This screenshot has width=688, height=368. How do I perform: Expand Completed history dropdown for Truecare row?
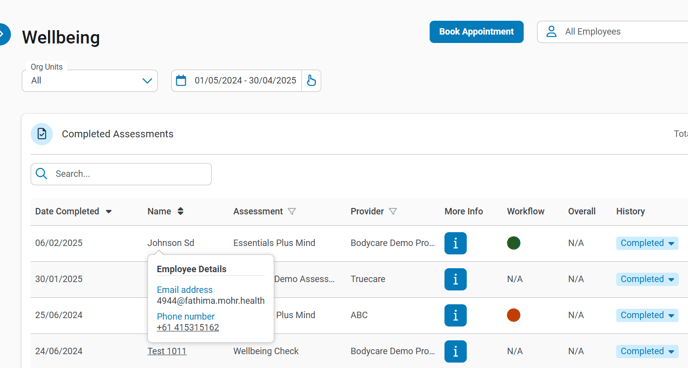(x=647, y=279)
